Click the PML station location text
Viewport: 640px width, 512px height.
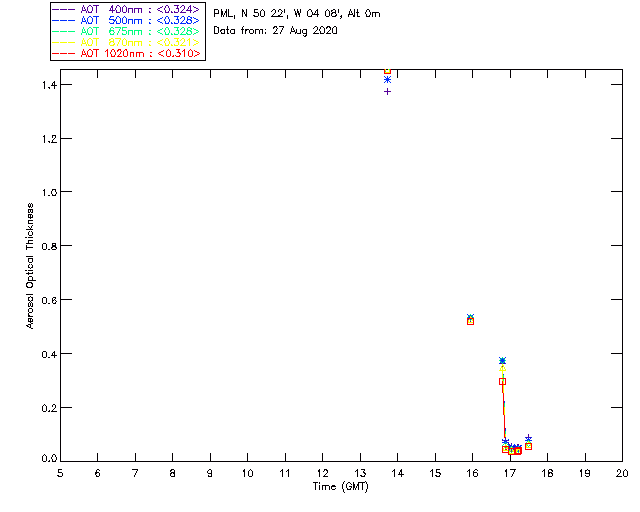pyautogui.click(x=296, y=14)
